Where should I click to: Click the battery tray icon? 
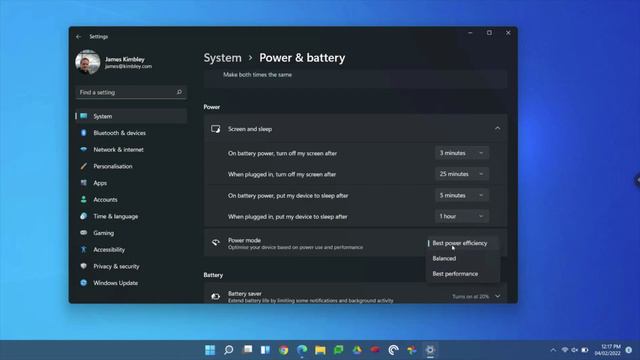pyautogui.click(x=585, y=350)
